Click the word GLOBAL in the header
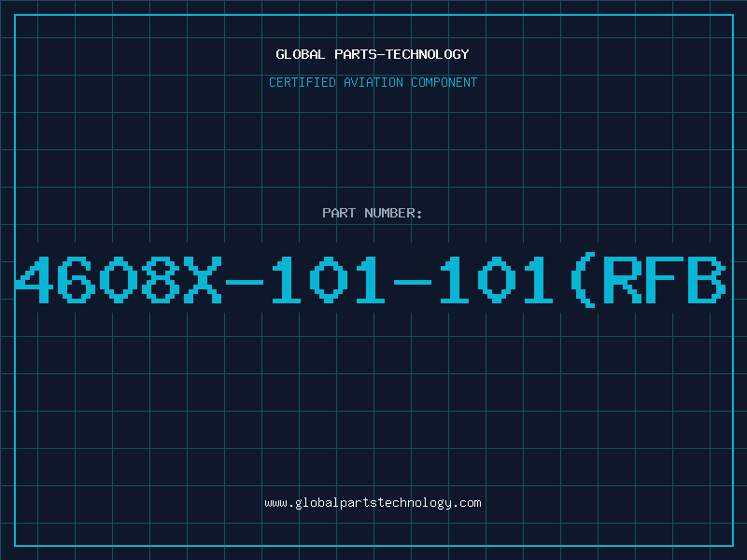 301,54
